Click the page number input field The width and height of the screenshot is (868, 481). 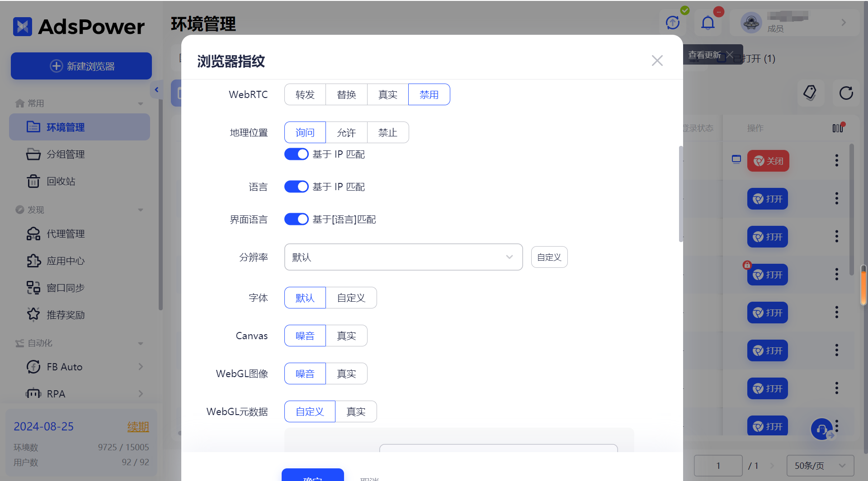[x=718, y=466]
